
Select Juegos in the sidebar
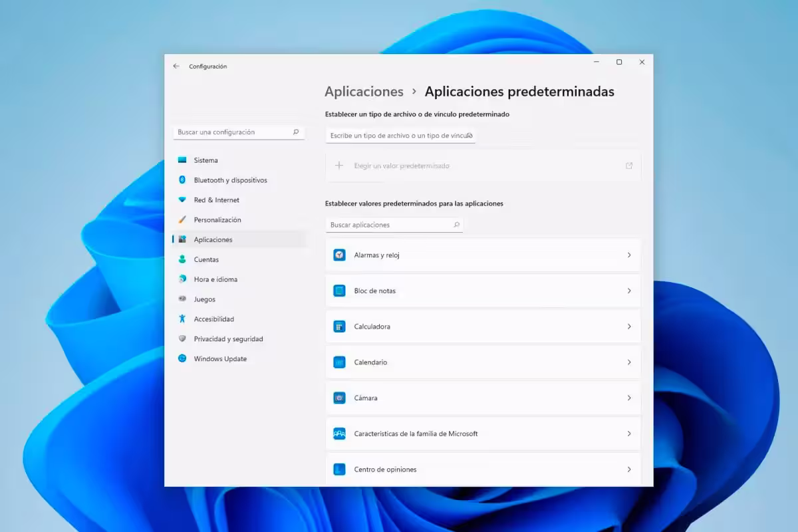(x=239, y=299)
